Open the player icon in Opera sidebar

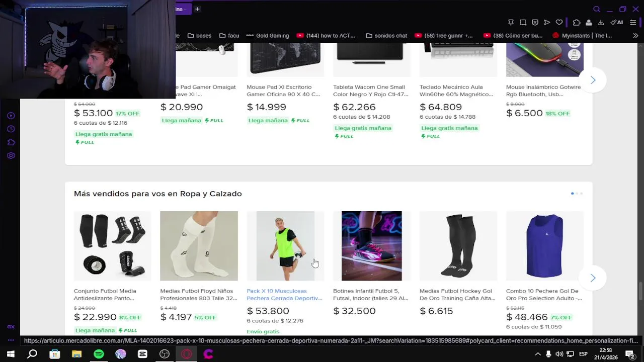click(x=11, y=116)
